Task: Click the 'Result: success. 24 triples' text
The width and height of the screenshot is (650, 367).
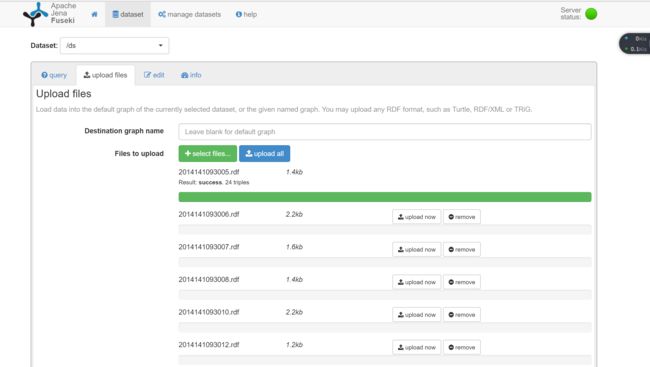Action: [x=214, y=182]
